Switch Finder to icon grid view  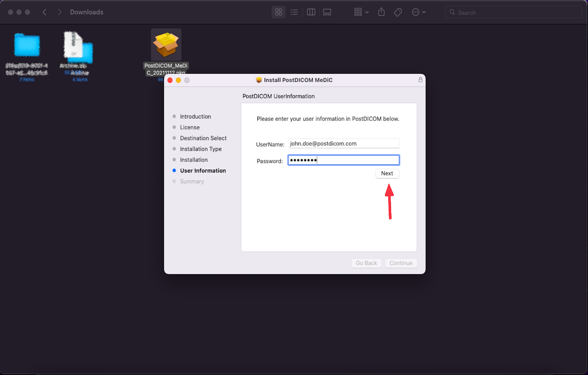click(x=278, y=12)
